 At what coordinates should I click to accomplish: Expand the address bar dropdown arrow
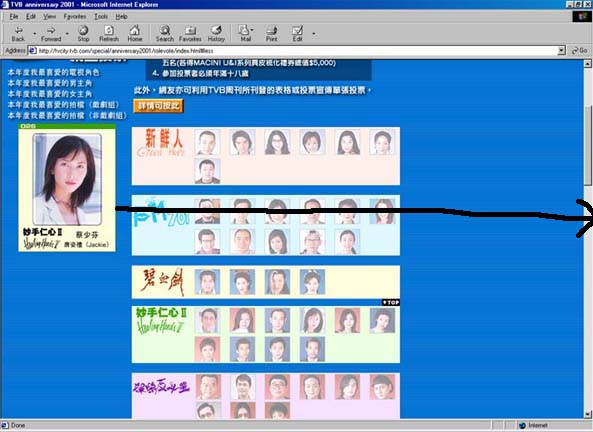click(x=562, y=50)
